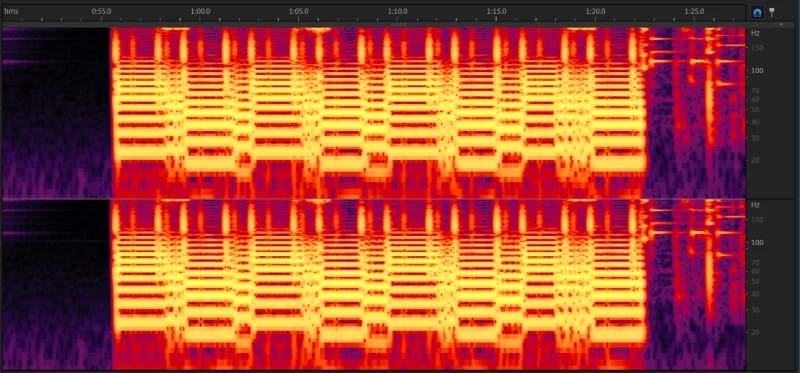
Task: Click the 20 value on upper frequency scale
Action: 755,160
